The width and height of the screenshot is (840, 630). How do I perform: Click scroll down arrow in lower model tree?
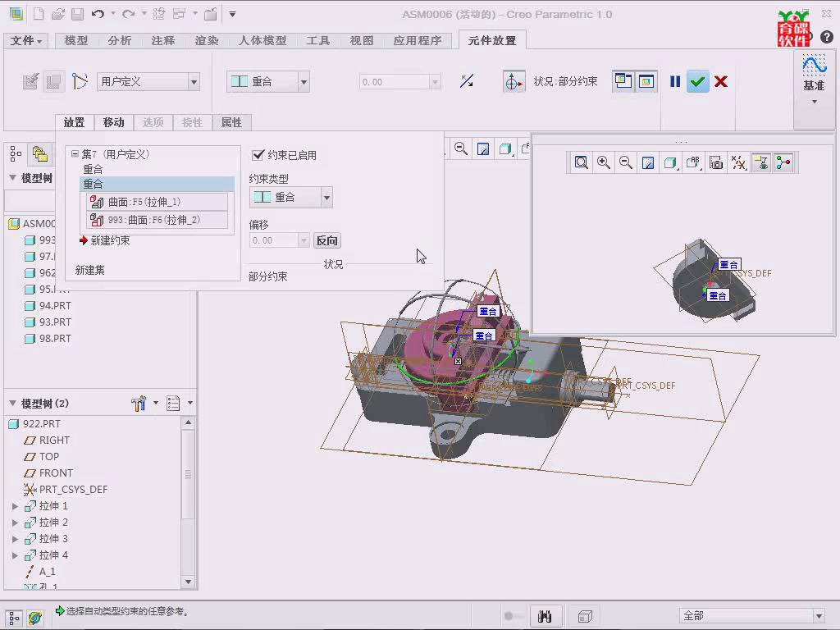pyautogui.click(x=188, y=582)
